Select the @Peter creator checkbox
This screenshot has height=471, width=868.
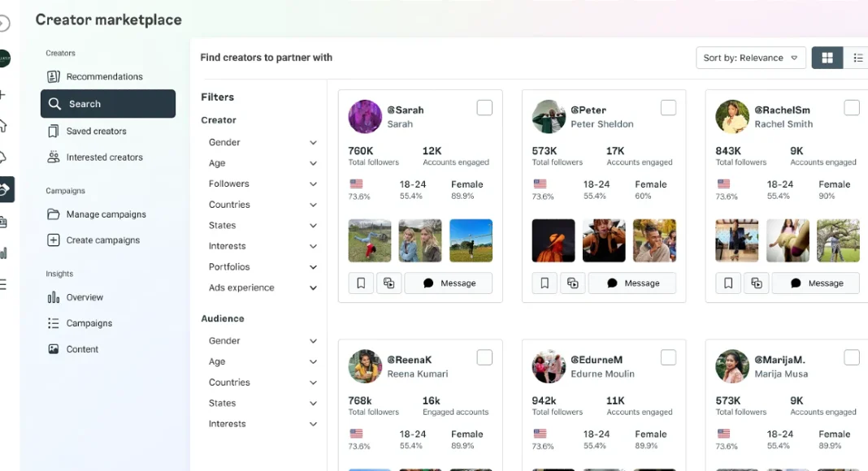point(668,108)
